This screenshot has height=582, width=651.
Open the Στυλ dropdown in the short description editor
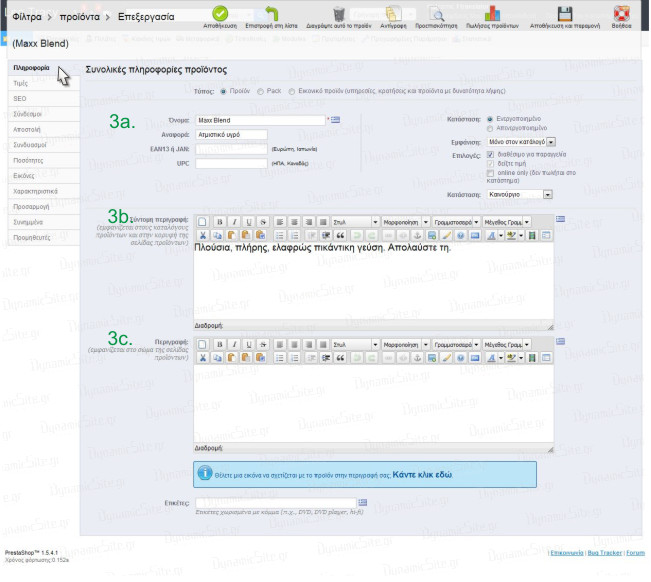point(355,222)
